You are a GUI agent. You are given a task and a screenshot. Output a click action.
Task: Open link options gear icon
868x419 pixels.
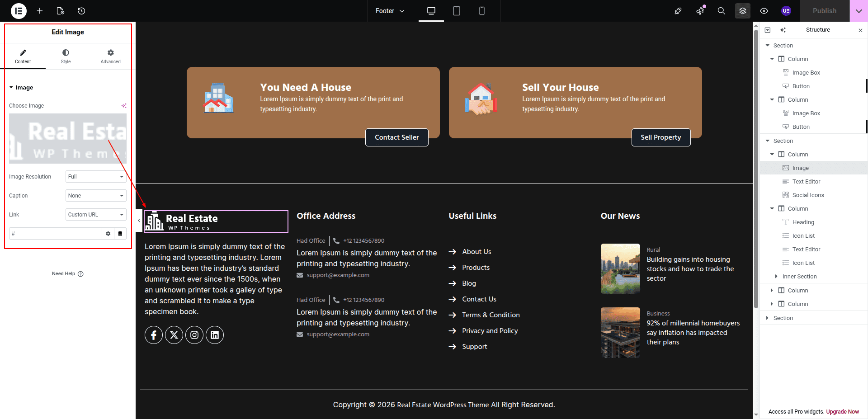[x=108, y=234]
